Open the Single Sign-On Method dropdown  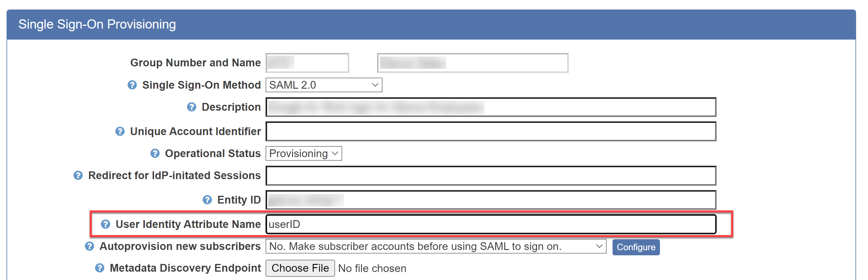323,85
